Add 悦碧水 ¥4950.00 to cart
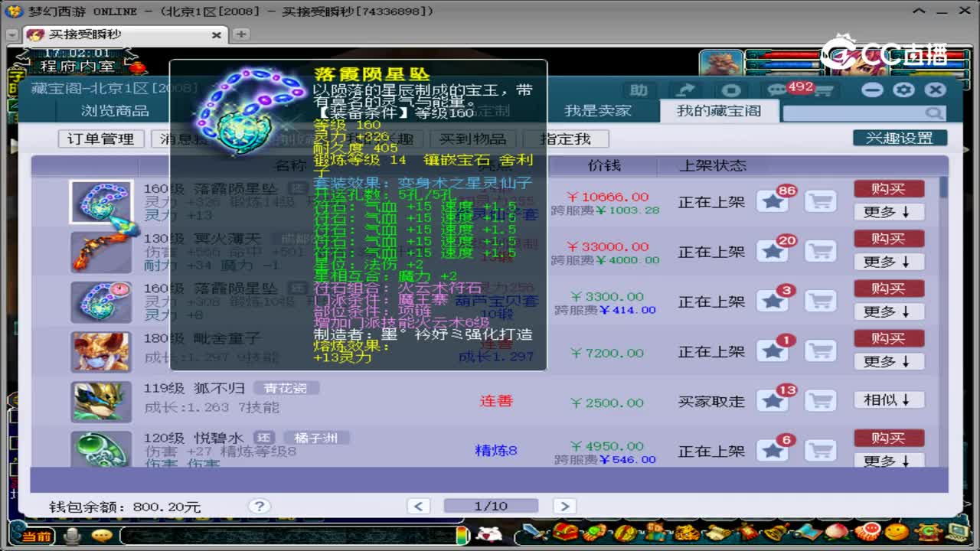Viewport: 980px width, 551px height. point(821,450)
